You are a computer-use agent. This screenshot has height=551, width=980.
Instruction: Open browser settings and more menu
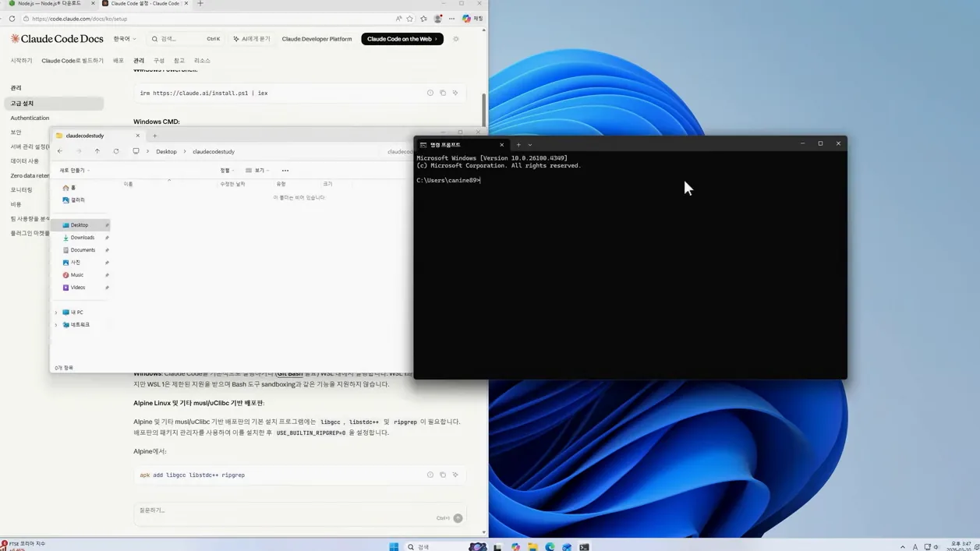pyautogui.click(x=451, y=19)
